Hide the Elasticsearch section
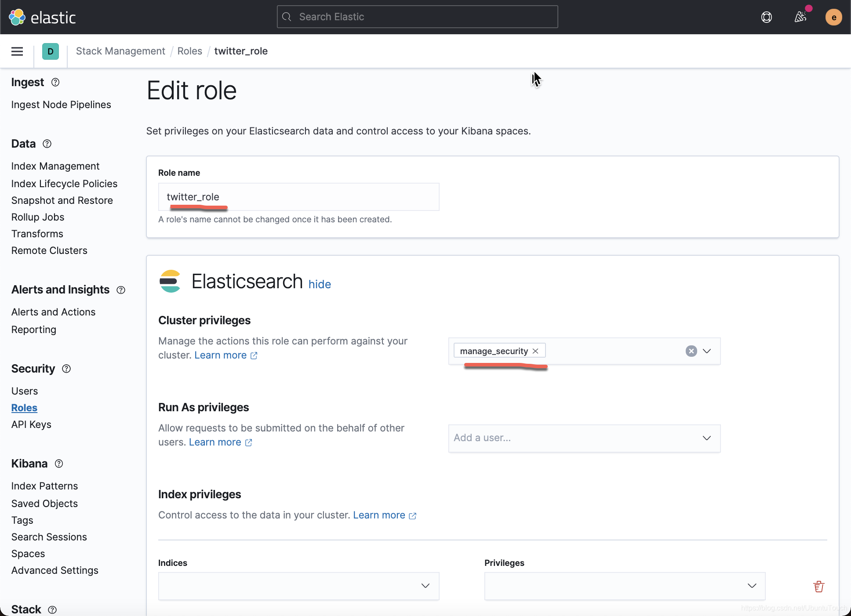Screen dimensions: 851x616 (320, 284)
